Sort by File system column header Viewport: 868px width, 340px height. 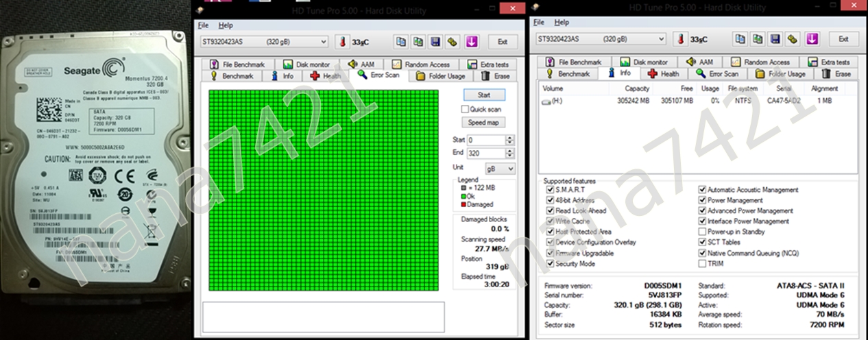743,88
